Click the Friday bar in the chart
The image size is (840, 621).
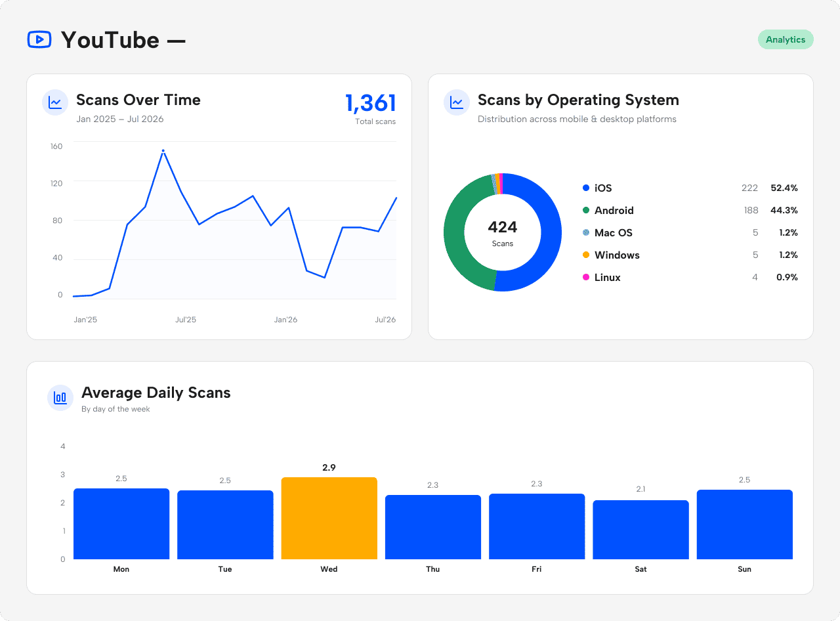tap(537, 526)
